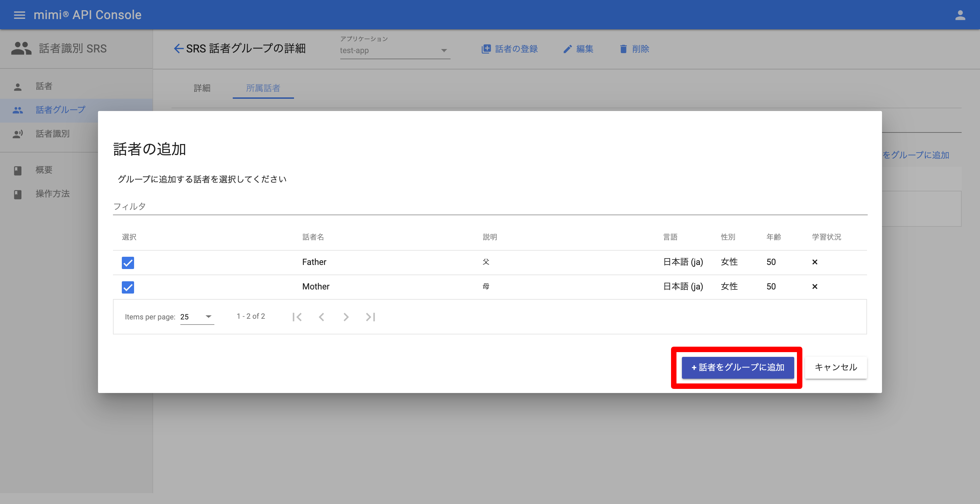Click the mimi API Console title
Screen dimensions: 980x504
click(87, 15)
